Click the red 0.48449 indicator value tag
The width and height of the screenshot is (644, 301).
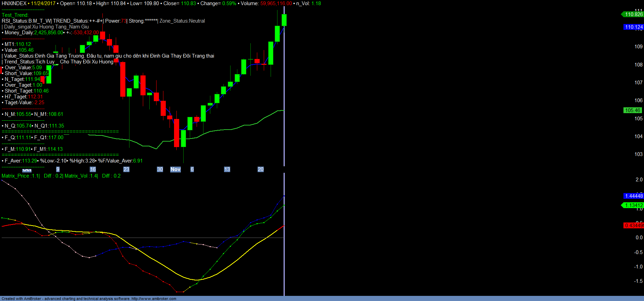(633, 226)
